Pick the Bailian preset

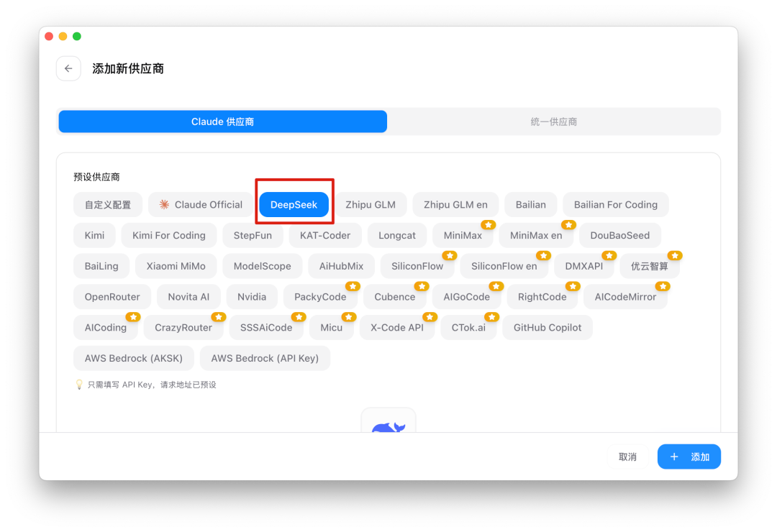point(530,205)
